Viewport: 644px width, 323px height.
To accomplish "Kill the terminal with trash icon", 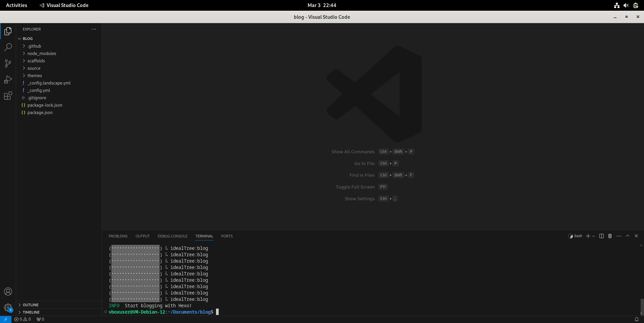I will click(610, 236).
